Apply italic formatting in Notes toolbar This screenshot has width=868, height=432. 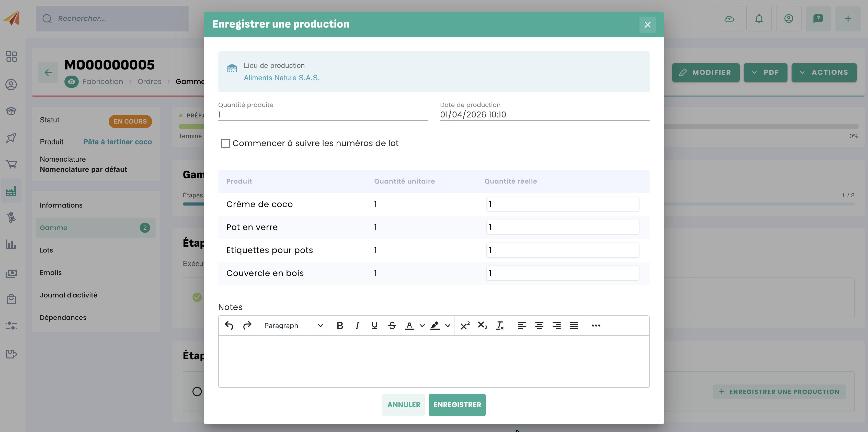tap(357, 326)
